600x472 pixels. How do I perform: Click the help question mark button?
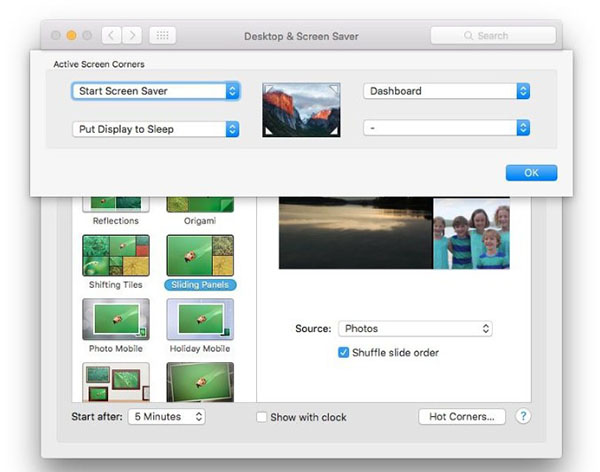pyautogui.click(x=523, y=416)
